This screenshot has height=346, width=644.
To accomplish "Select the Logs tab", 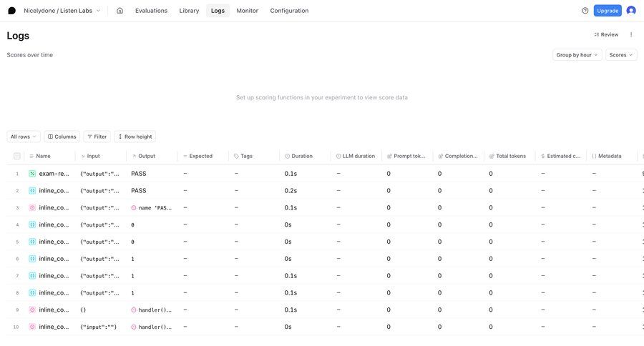I will pyautogui.click(x=218, y=11).
